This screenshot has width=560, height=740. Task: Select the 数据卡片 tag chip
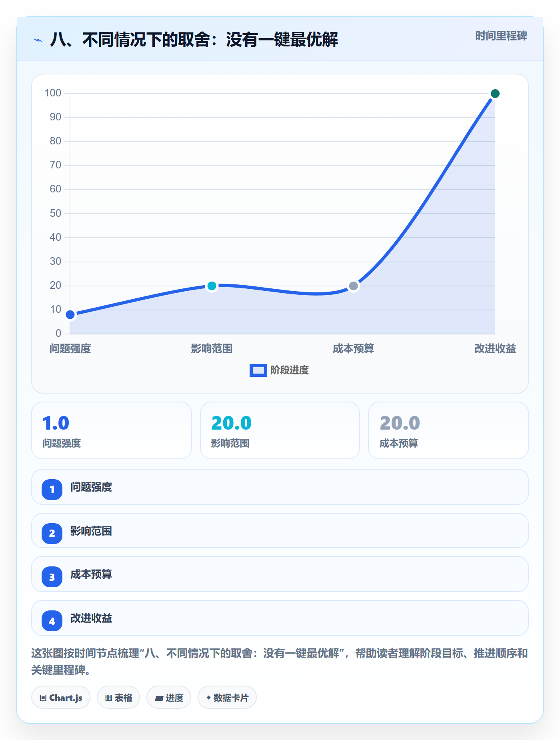pyautogui.click(x=227, y=698)
